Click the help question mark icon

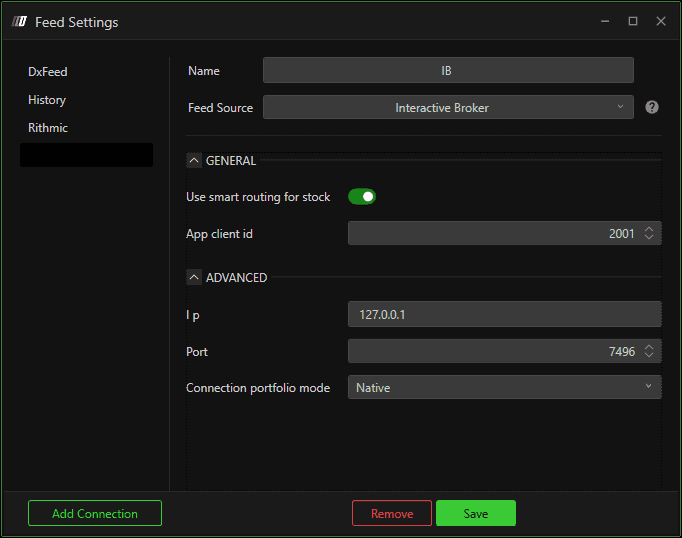pyautogui.click(x=652, y=107)
